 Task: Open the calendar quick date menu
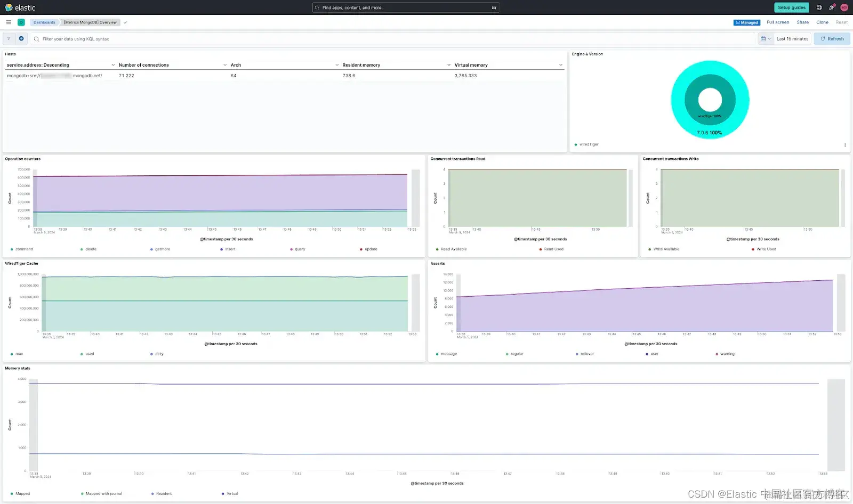766,39
